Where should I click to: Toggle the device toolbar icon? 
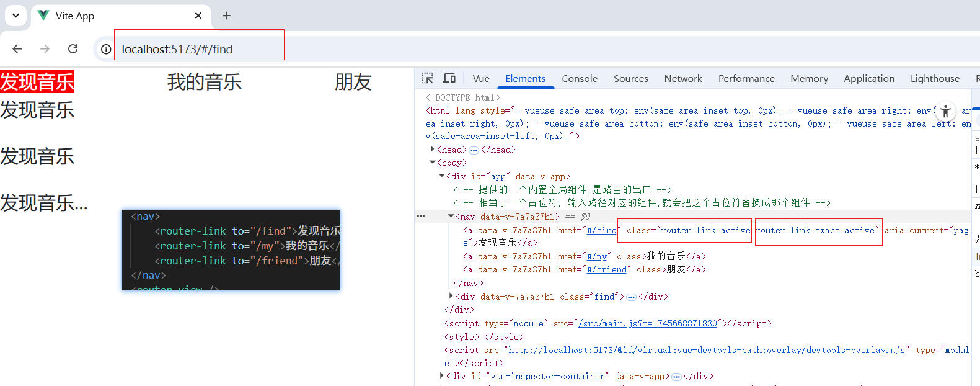pos(449,78)
